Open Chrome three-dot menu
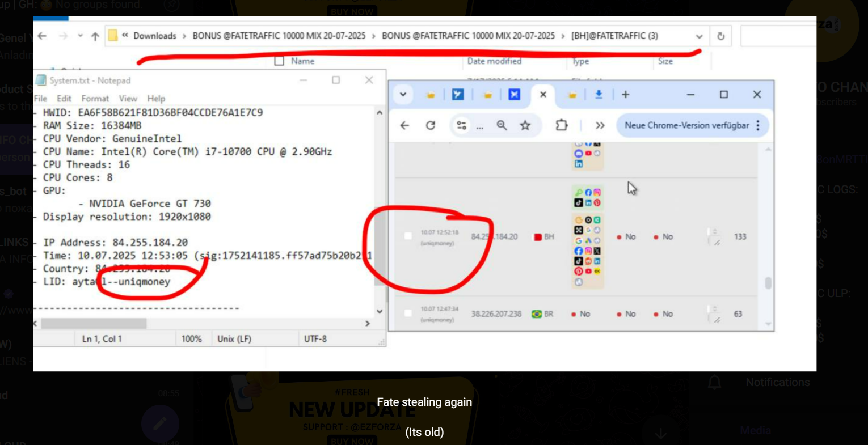 pyautogui.click(x=758, y=125)
